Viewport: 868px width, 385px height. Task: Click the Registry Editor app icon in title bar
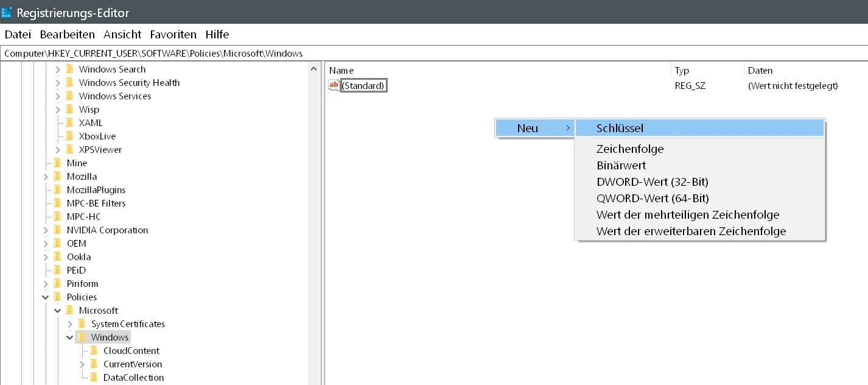pos(7,12)
